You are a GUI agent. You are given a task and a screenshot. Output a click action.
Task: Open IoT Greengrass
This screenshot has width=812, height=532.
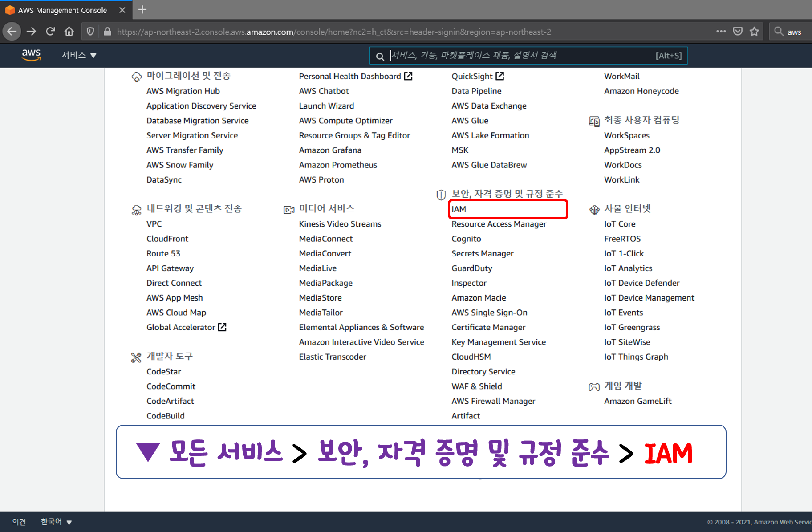[632, 327]
